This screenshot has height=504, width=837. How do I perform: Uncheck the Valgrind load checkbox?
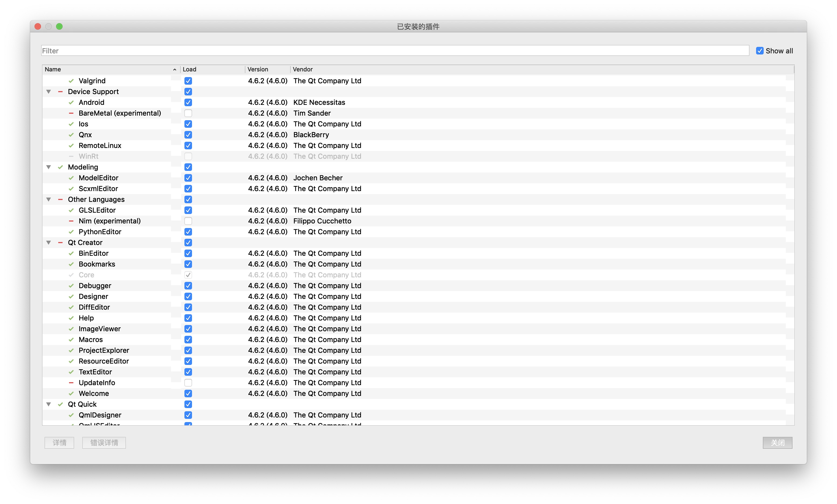[188, 81]
